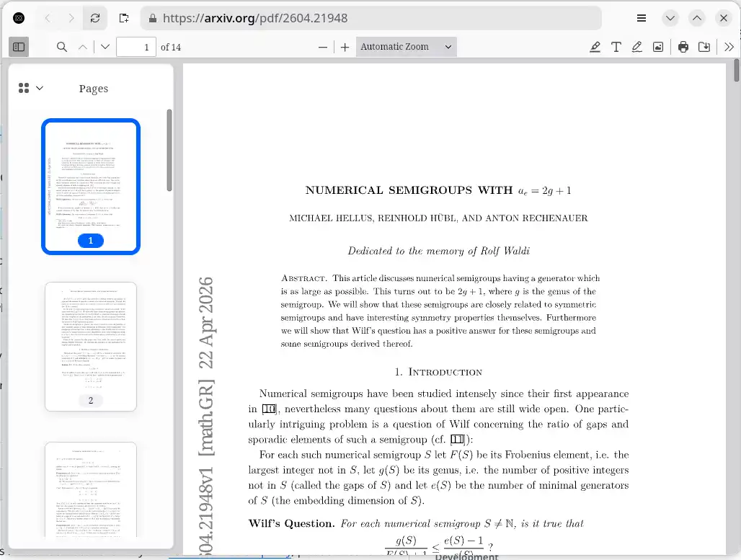This screenshot has height=560, width=741.
Task: Open the Automatic Zoom dropdown
Action: tap(407, 47)
